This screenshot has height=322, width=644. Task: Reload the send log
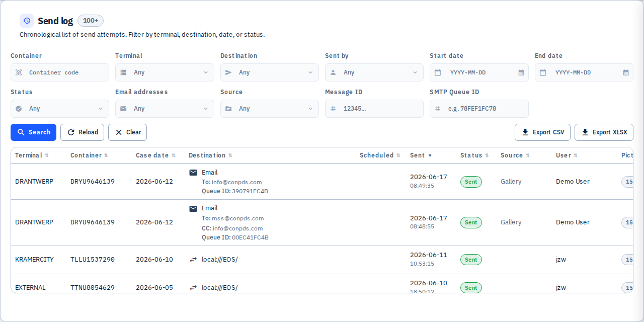83,132
